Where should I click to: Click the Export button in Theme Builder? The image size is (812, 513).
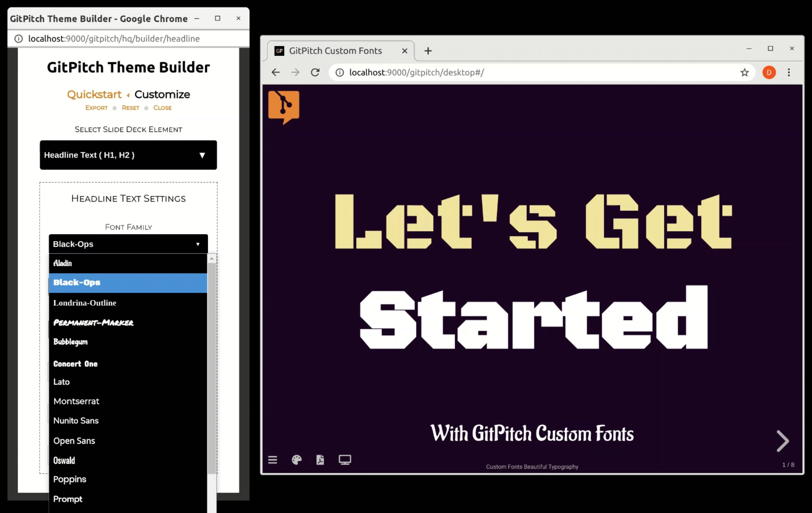click(x=96, y=107)
